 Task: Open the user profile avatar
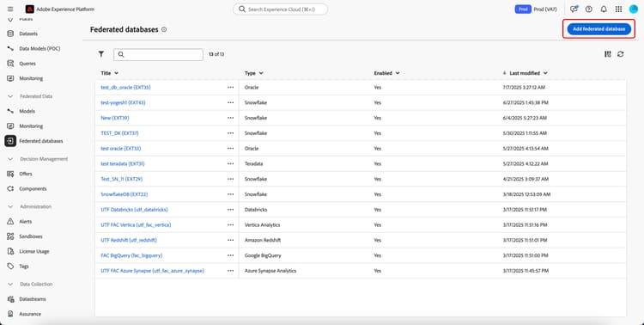tap(634, 9)
